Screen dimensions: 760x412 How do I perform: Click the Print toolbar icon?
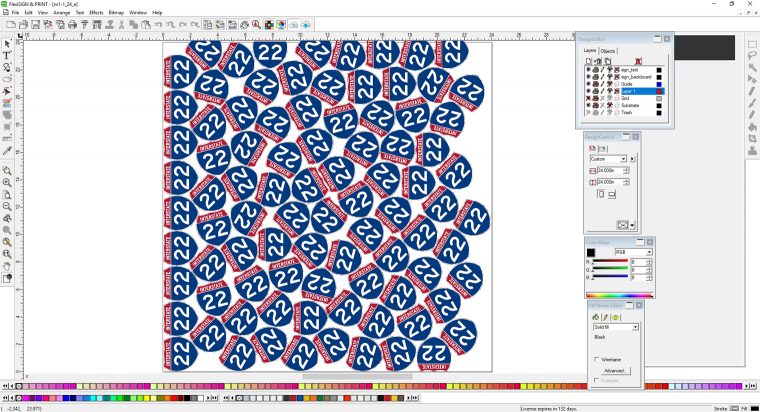pyautogui.click(x=72, y=25)
